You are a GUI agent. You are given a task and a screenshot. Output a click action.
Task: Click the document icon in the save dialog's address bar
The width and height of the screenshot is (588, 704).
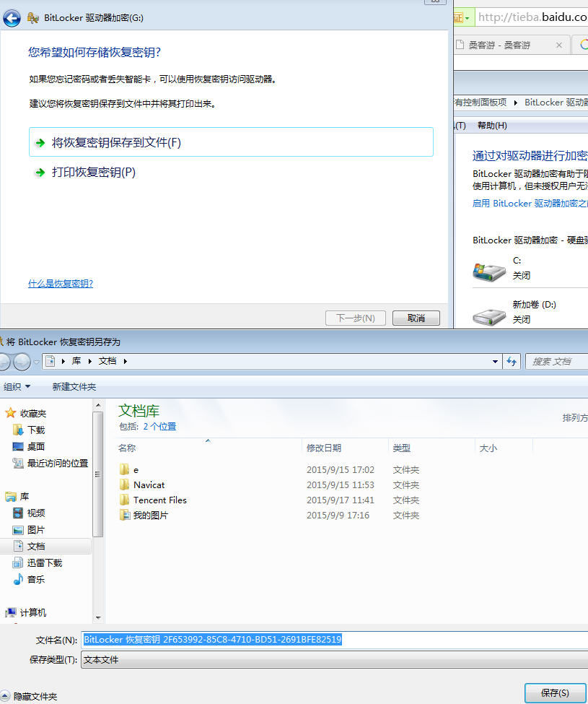(51, 361)
